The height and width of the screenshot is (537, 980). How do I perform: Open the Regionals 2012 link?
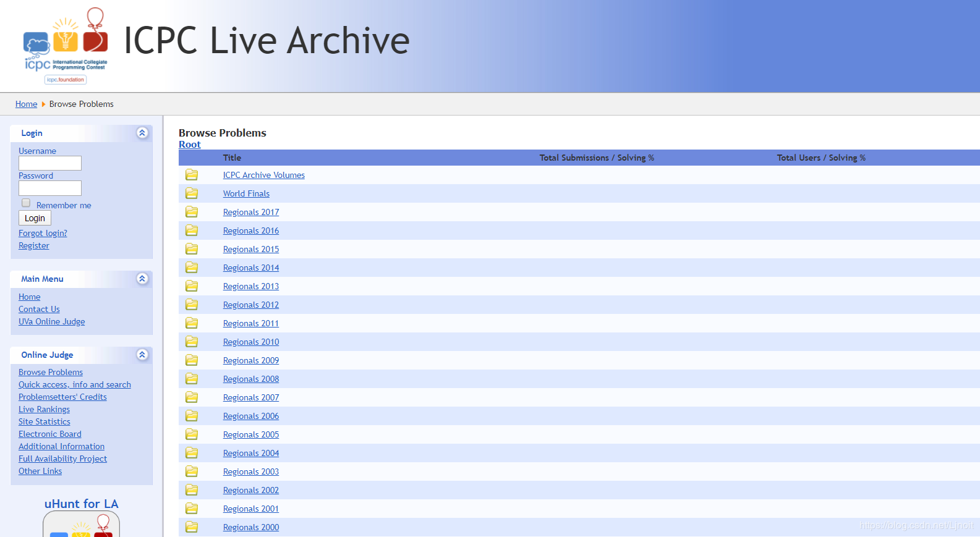251,305
